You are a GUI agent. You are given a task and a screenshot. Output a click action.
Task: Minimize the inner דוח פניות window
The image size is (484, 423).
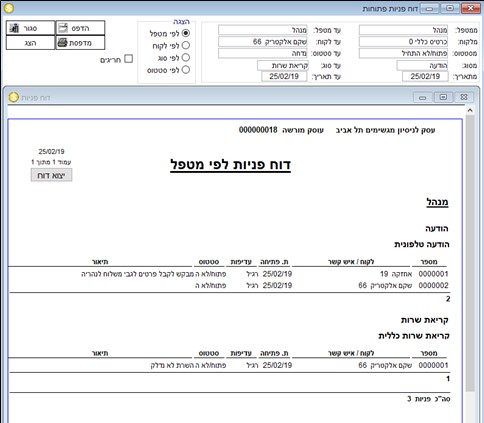(423, 97)
